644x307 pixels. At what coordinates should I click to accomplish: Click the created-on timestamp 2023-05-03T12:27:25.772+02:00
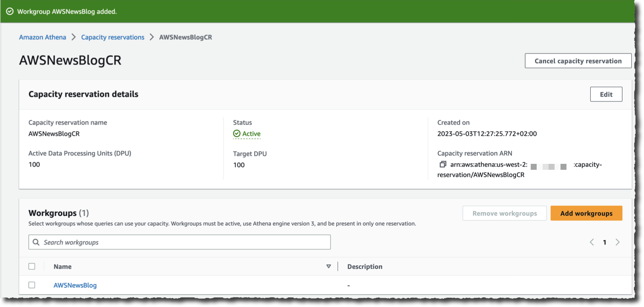click(x=487, y=134)
